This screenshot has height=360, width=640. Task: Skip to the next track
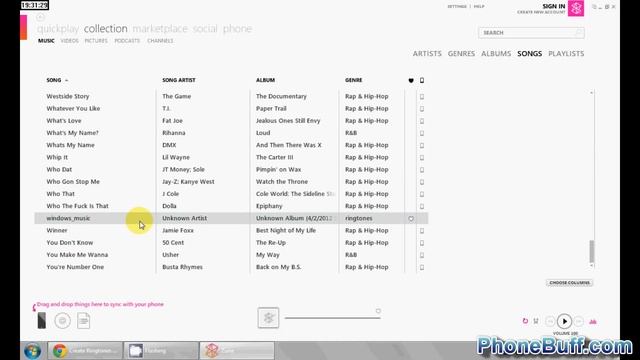579,322
